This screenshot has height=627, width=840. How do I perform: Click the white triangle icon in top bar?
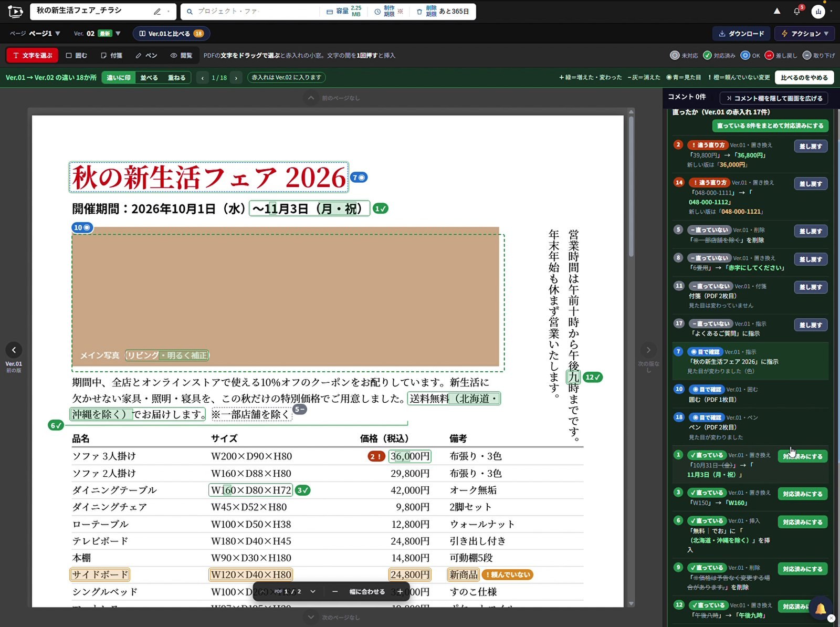tap(777, 11)
